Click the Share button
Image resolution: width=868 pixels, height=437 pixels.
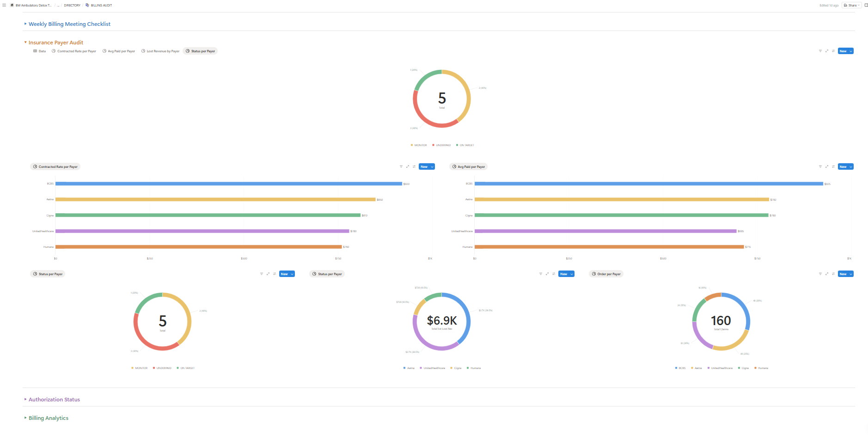(x=851, y=5)
